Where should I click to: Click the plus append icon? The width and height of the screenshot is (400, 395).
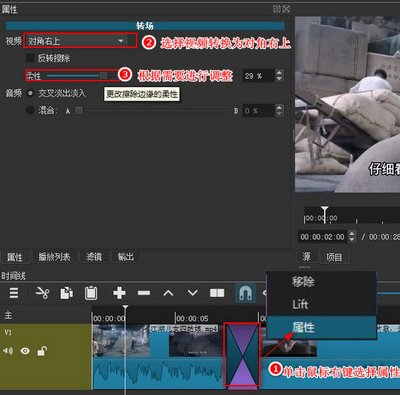pos(119,293)
